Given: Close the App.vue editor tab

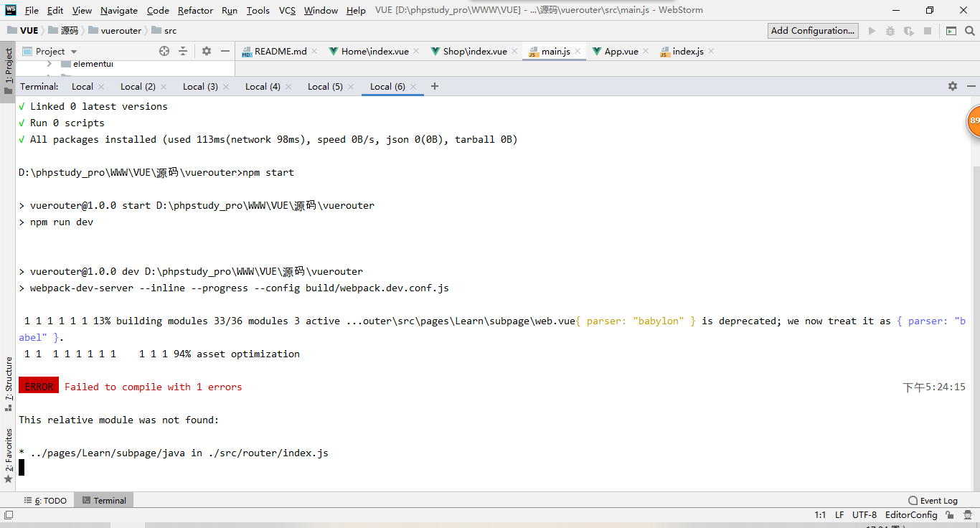Looking at the screenshot, I should [x=646, y=52].
